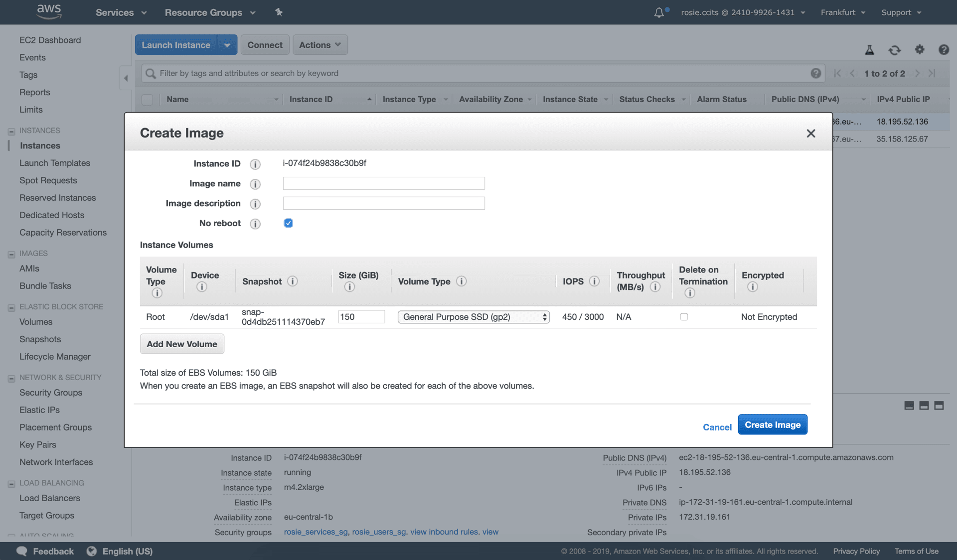Click info icon under Volume Type header
Image resolution: width=957 pixels, height=560 pixels.
coord(157,293)
